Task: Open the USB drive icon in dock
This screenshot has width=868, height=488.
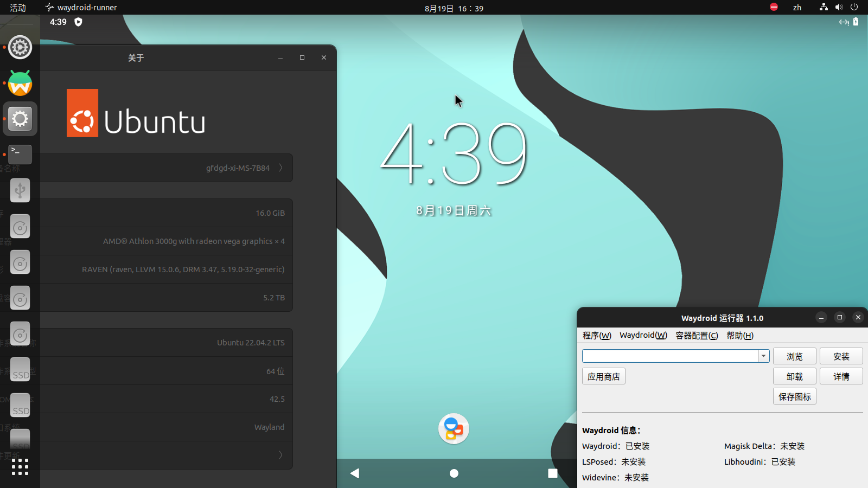Action: (x=20, y=190)
